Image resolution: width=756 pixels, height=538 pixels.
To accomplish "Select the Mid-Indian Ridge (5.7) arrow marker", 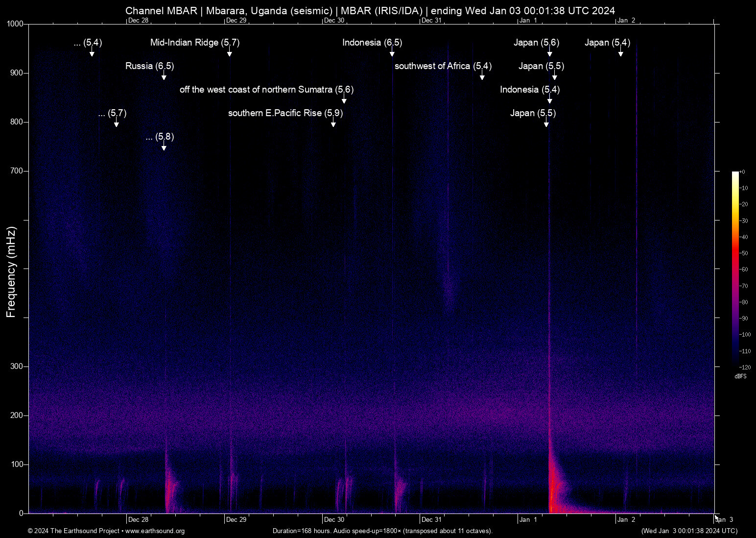I will 230,52.
